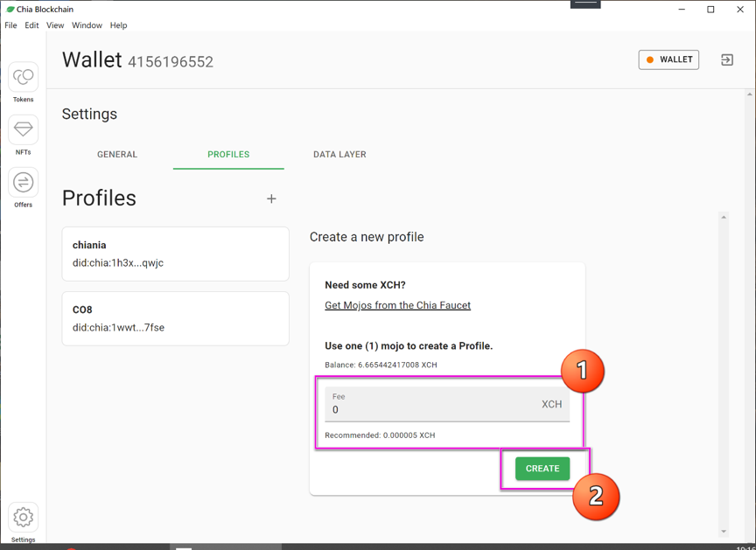Screen dimensions: 756x550
Task: Open Get Mojos from the Chia Faucet link
Action: [398, 305]
